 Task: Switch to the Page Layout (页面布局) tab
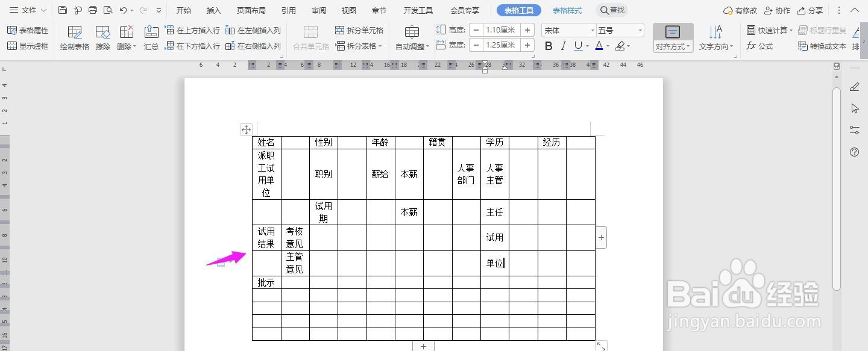251,10
